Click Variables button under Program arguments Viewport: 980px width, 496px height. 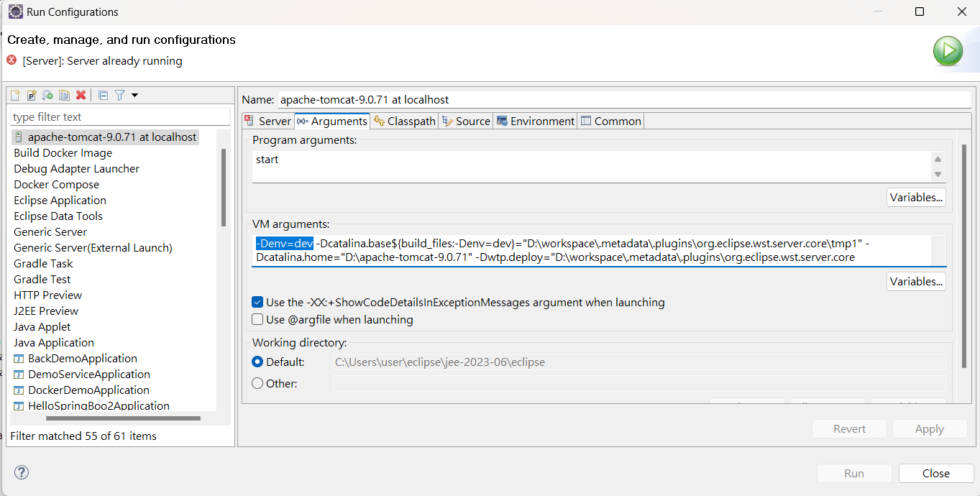(x=916, y=197)
